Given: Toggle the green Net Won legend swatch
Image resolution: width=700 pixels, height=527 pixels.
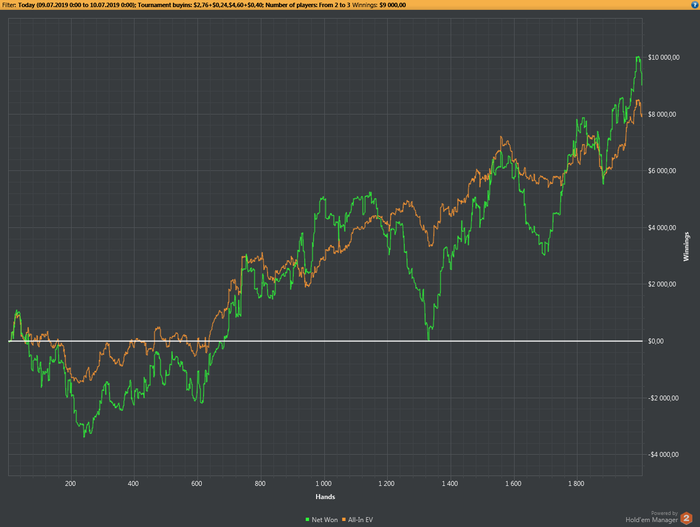Looking at the screenshot, I should [307, 519].
